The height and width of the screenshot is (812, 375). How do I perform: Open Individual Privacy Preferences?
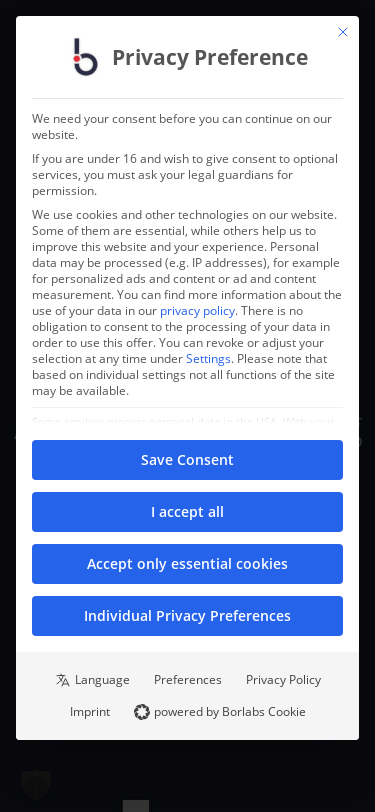pos(188,616)
